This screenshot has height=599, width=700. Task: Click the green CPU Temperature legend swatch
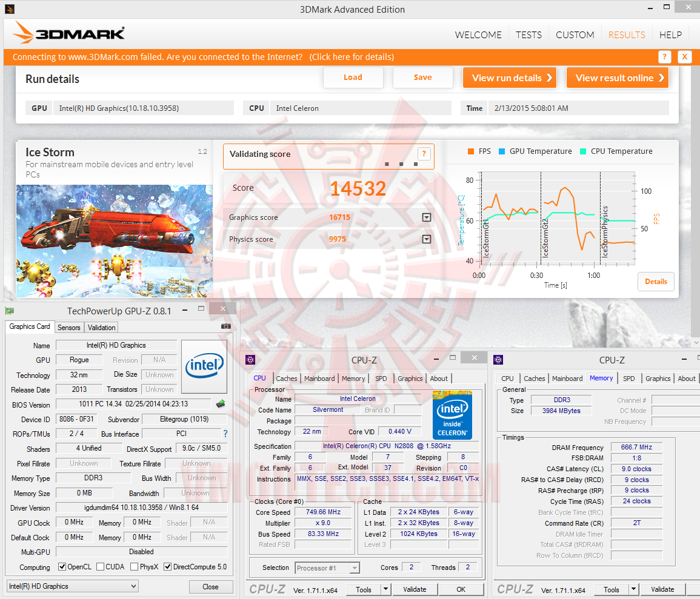coord(582,151)
